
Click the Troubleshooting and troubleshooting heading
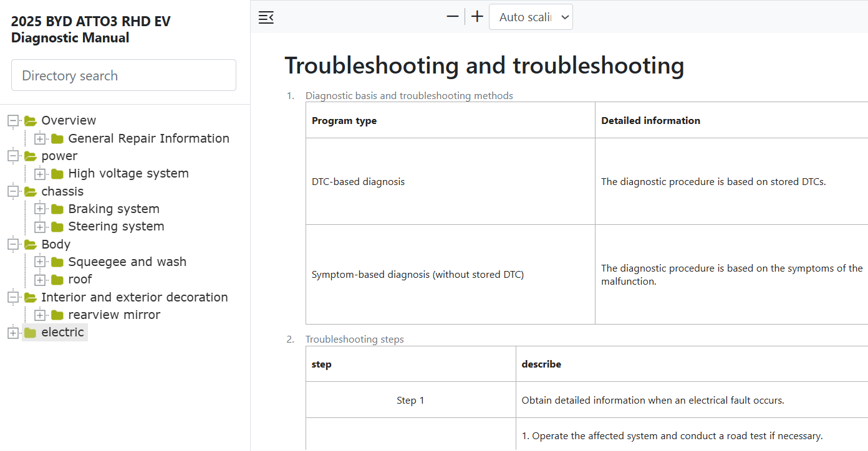(x=485, y=65)
